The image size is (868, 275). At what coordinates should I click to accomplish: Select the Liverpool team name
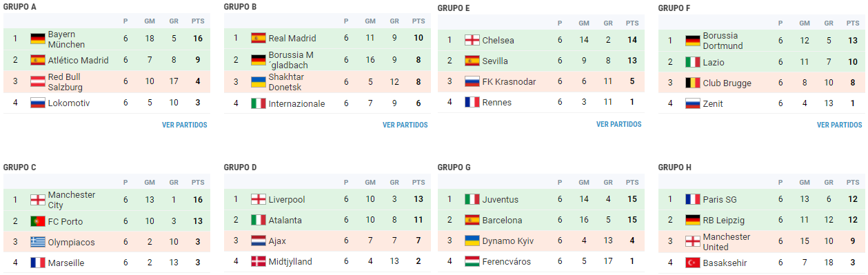coord(287,199)
